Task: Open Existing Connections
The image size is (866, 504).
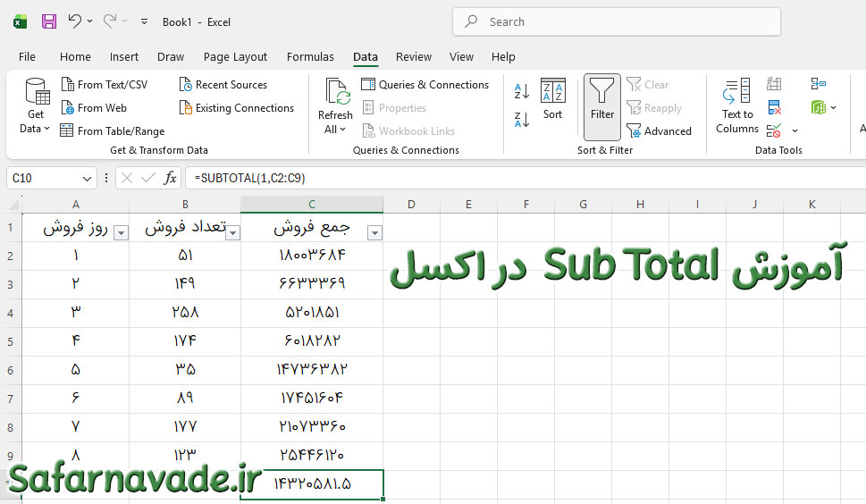Action: (236, 107)
